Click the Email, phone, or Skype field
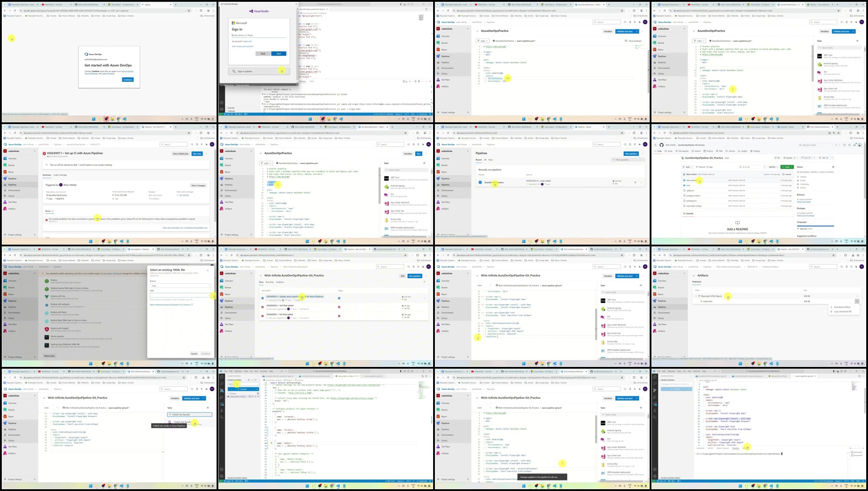 (x=259, y=35)
